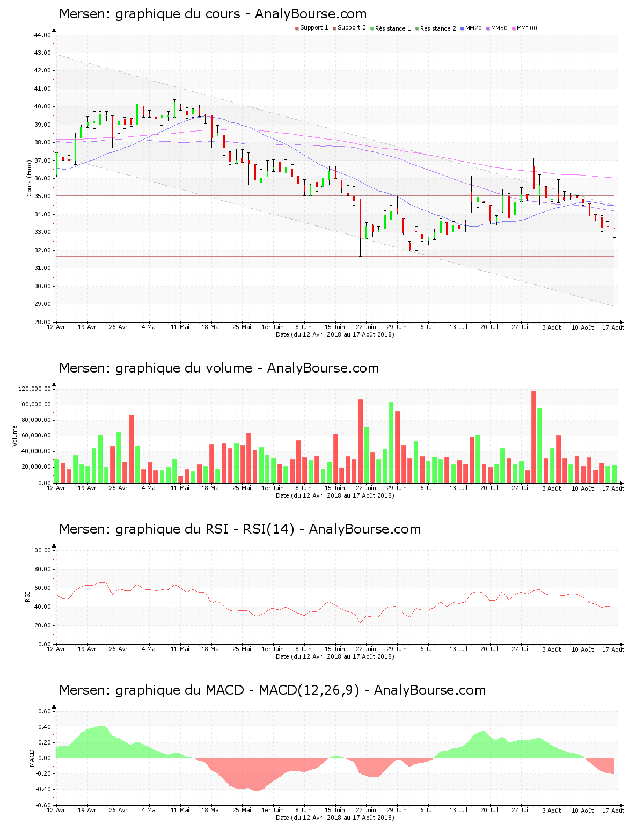Click '1er Juin' date on volume chart
Screen dimensions: 644x832
[x=273, y=488]
